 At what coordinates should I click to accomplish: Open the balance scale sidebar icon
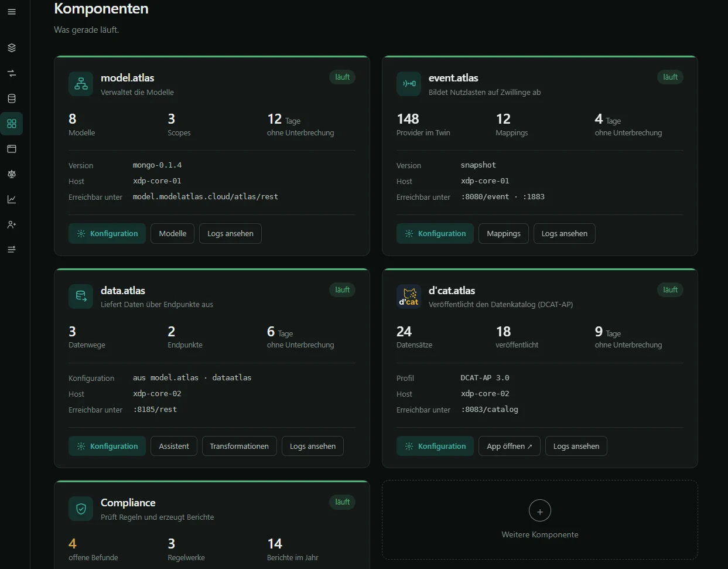(x=12, y=174)
